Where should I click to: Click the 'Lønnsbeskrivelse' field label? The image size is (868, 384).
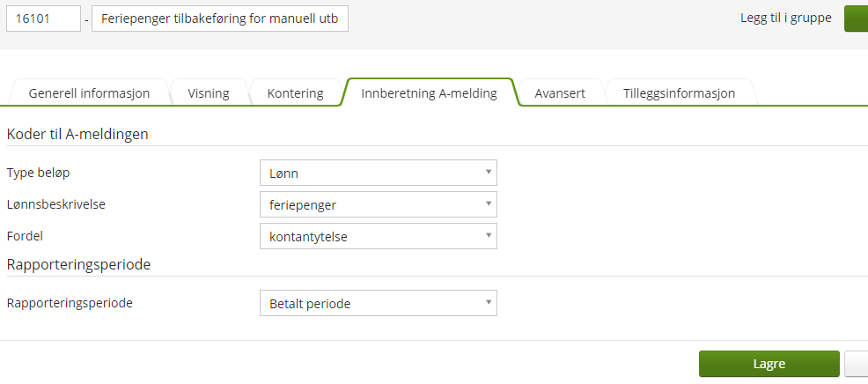point(56,204)
